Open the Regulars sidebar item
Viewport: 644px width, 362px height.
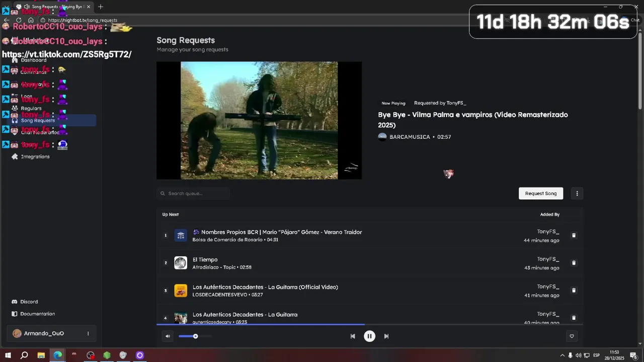click(x=31, y=108)
